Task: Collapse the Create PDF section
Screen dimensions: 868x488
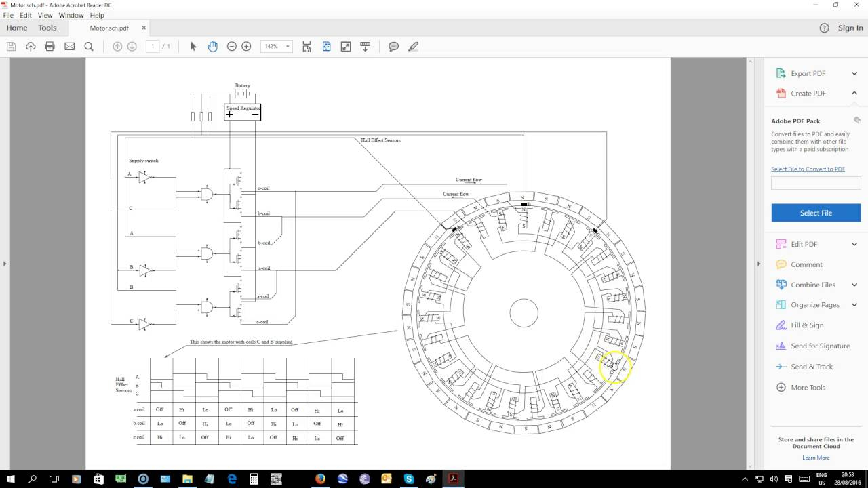Action: point(854,94)
